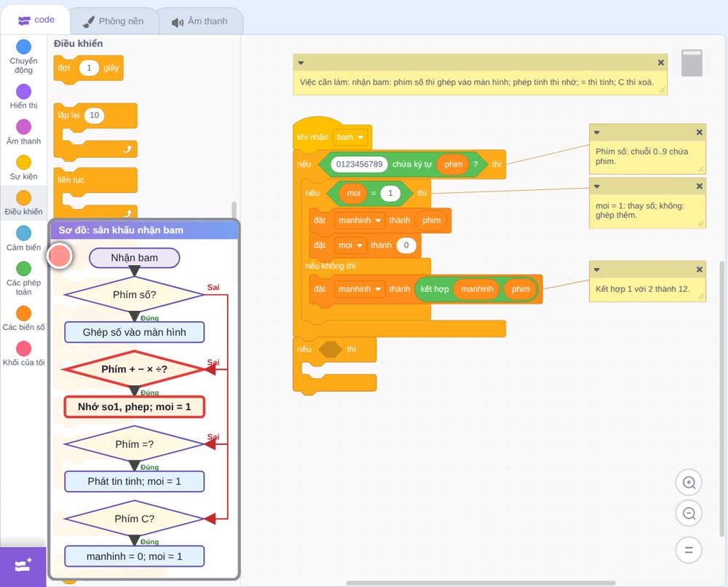Image resolution: width=728 pixels, height=587 pixels.
Task: Zoom out the code workspace
Action: 689,513
